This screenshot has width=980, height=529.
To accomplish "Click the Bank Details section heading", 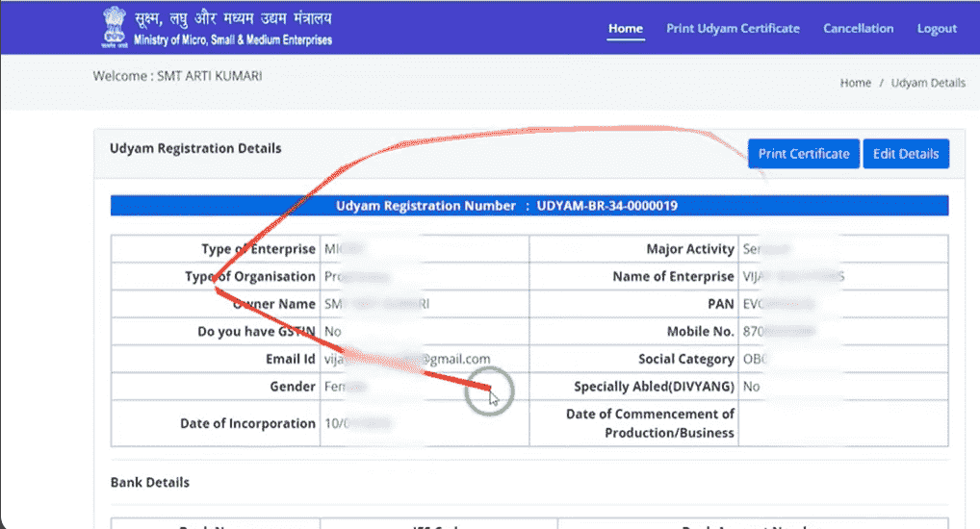I will tap(150, 482).
